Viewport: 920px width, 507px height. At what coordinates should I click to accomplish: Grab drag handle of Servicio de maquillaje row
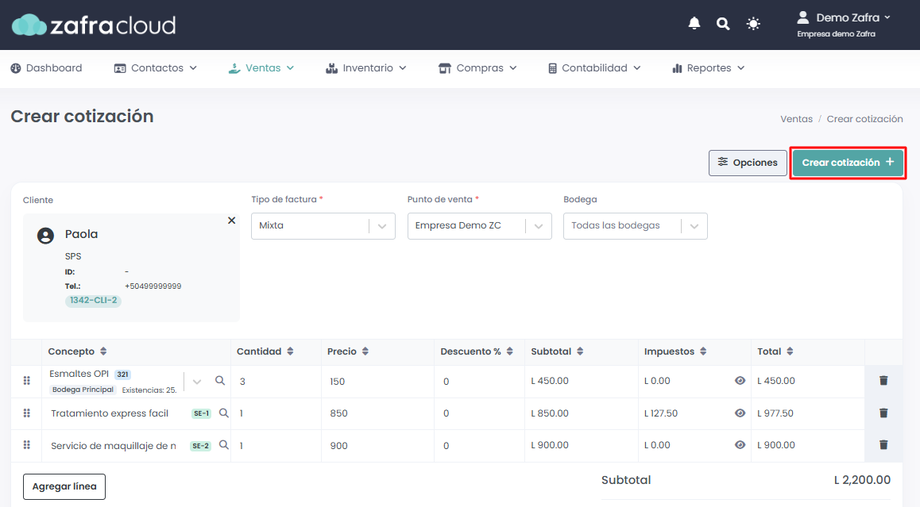click(27, 445)
